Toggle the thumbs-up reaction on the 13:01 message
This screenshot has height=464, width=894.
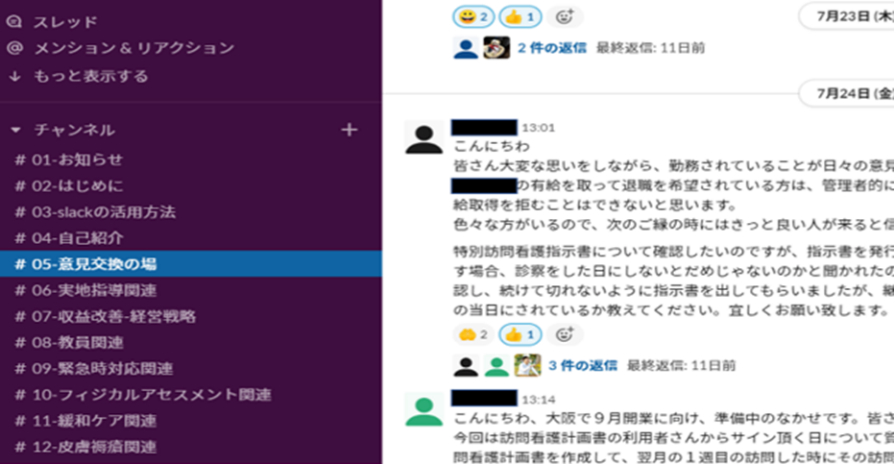click(x=520, y=335)
